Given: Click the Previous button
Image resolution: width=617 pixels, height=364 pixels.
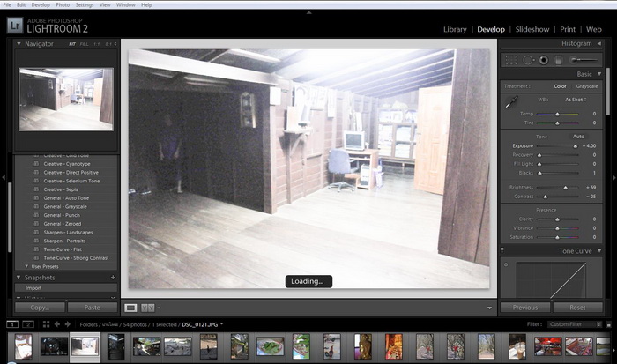Looking at the screenshot, I should [525, 308].
